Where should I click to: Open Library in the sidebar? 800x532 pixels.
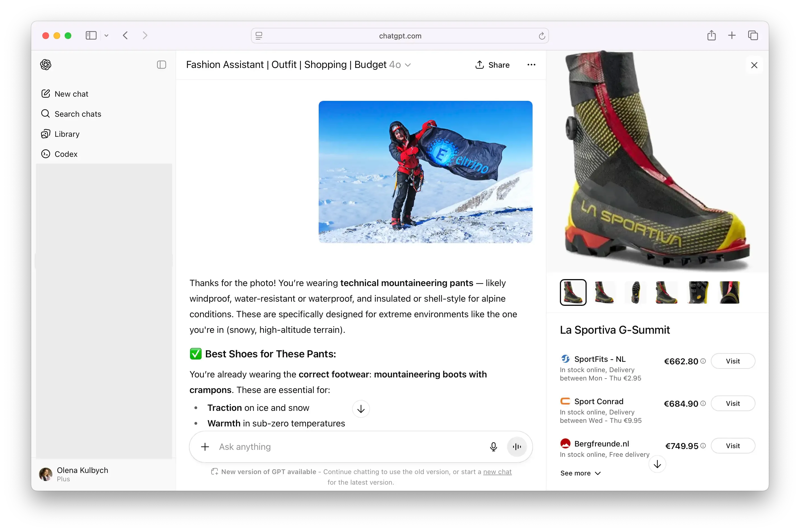coord(67,134)
